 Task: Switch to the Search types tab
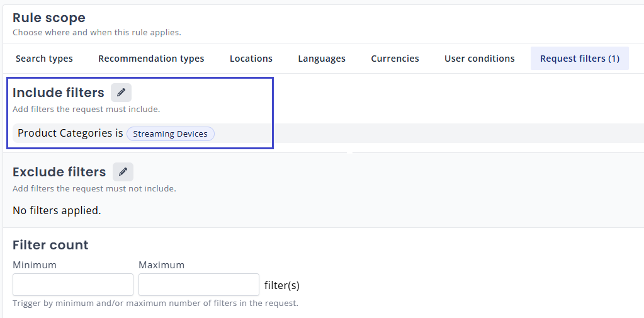point(44,59)
